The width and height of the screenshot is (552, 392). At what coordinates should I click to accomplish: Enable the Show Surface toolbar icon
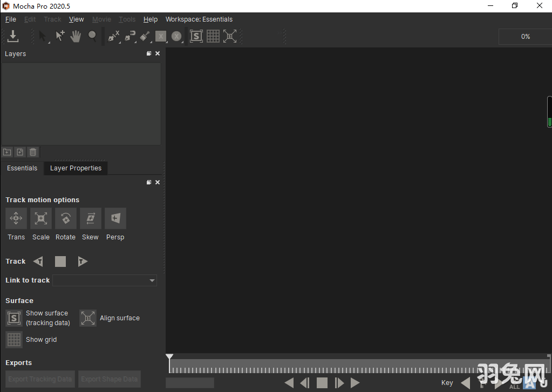pos(196,36)
